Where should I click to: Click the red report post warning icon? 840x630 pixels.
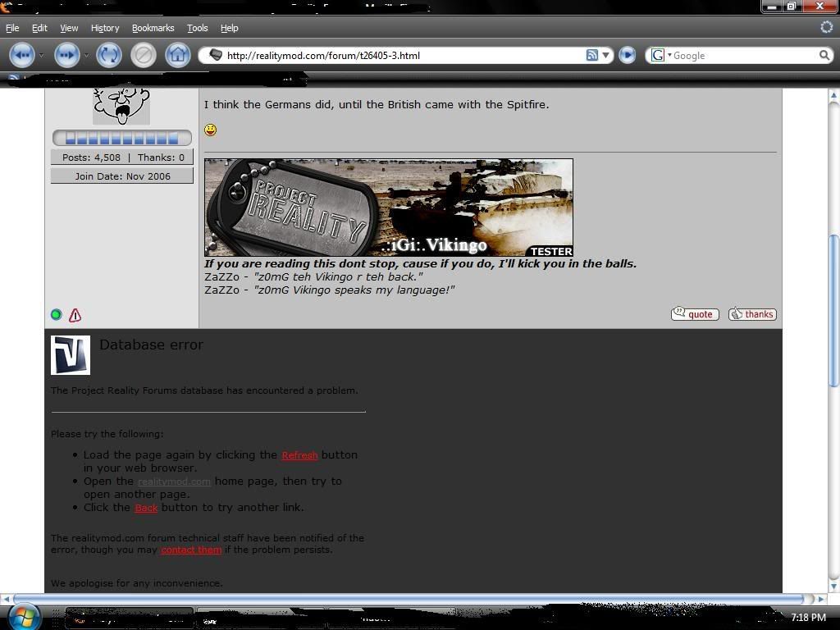pos(75,315)
